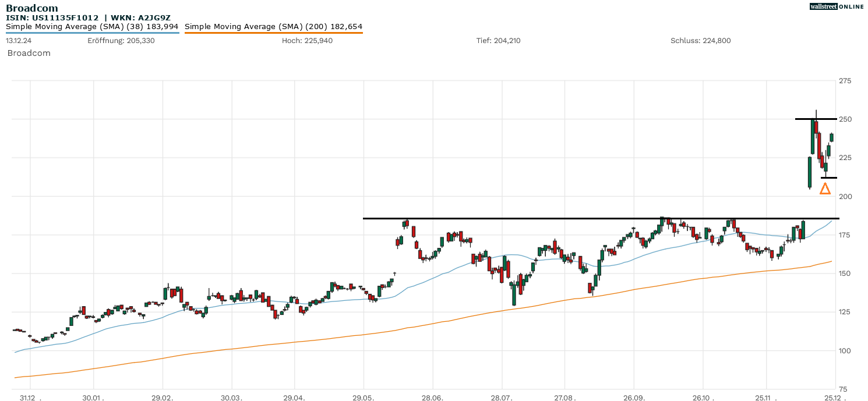Expand the Broadcom instrument label
The height and width of the screenshot is (401, 868).
point(29,52)
